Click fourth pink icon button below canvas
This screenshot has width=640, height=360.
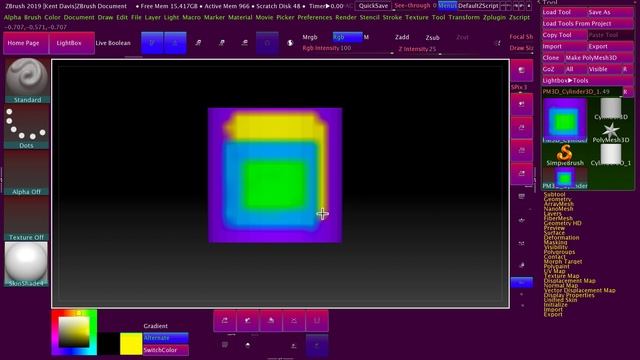click(294, 321)
